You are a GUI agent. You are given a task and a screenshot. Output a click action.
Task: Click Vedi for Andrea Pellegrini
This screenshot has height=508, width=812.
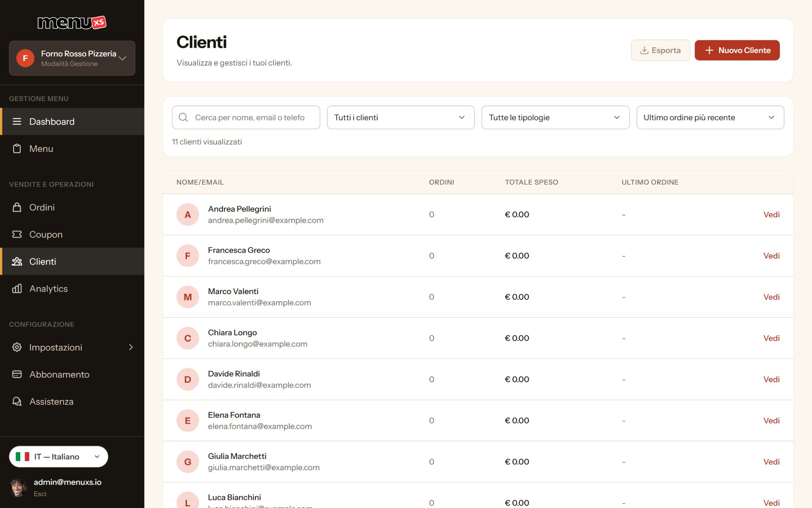[x=771, y=215]
